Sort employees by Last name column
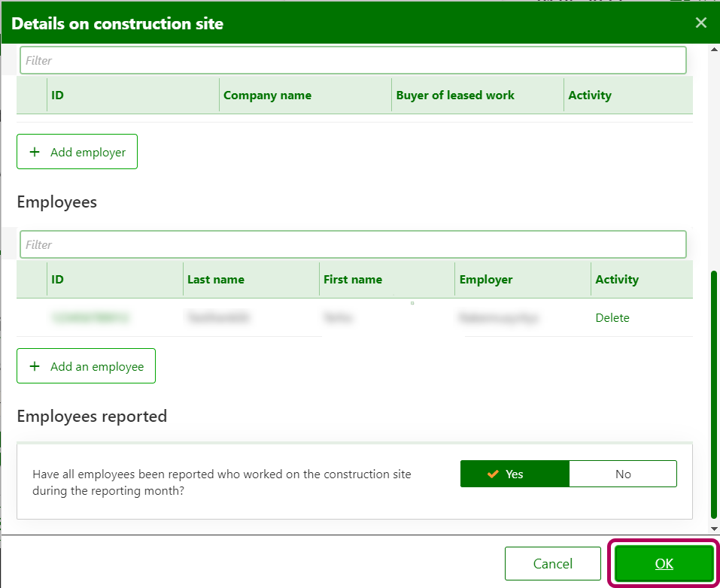This screenshot has width=720, height=588. 215,280
